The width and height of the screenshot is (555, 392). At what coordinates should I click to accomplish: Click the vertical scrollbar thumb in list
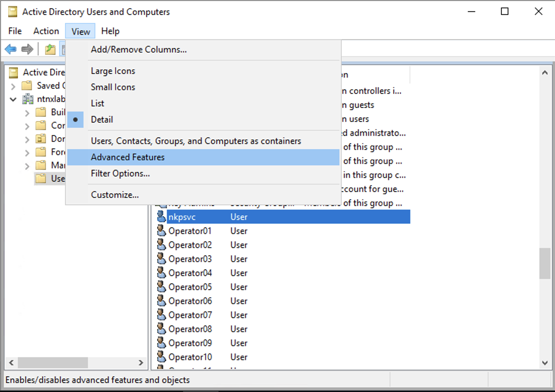click(x=545, y=264)
